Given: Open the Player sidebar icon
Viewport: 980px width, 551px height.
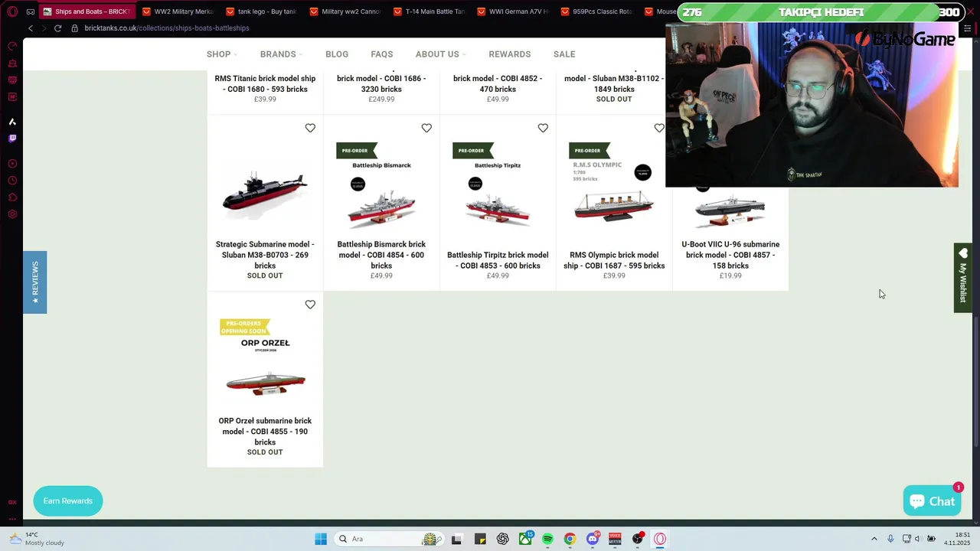Looking at the screenshot, I should pyautogui.click(x=12, y=164).
